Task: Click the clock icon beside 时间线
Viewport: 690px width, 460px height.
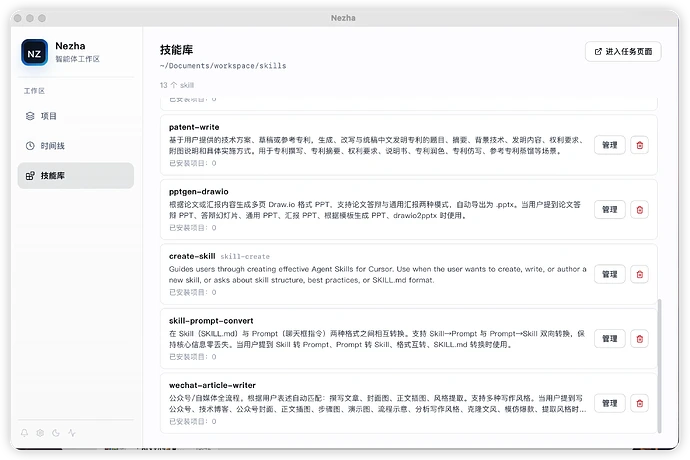Action: coord(30,146)
